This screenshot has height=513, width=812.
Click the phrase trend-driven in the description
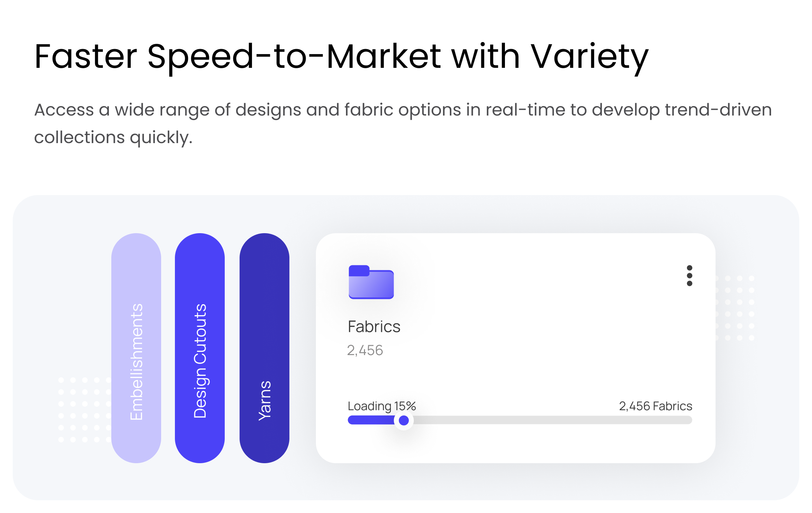pyautogui.click(x=718, y=110)
